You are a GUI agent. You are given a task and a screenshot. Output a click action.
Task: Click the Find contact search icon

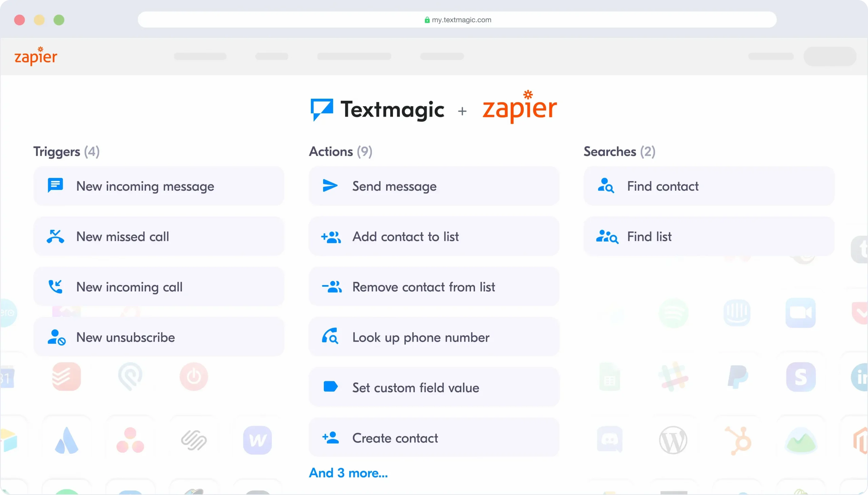click(606, 186)
